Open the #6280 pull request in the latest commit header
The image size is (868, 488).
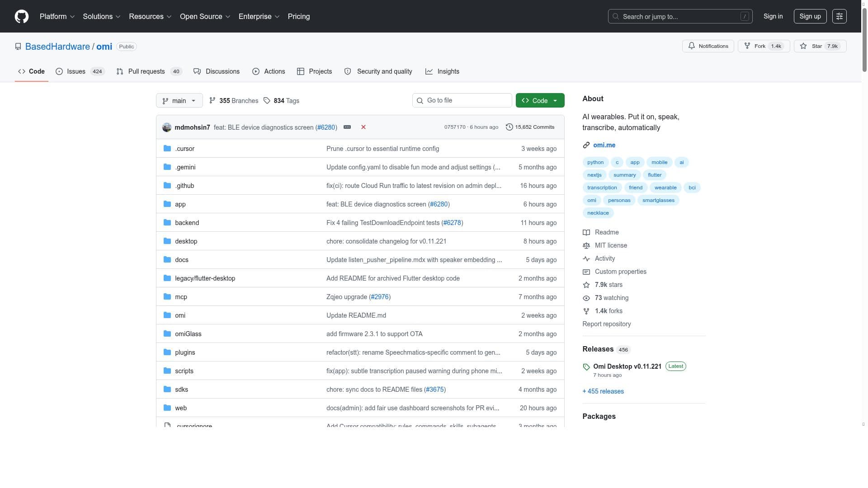(325, 127)
